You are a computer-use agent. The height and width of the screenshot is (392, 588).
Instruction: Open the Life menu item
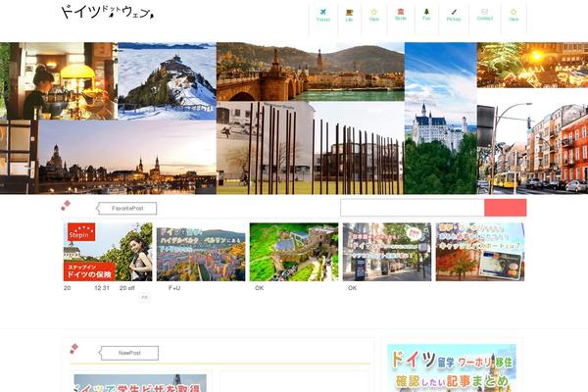pos(349,16)
